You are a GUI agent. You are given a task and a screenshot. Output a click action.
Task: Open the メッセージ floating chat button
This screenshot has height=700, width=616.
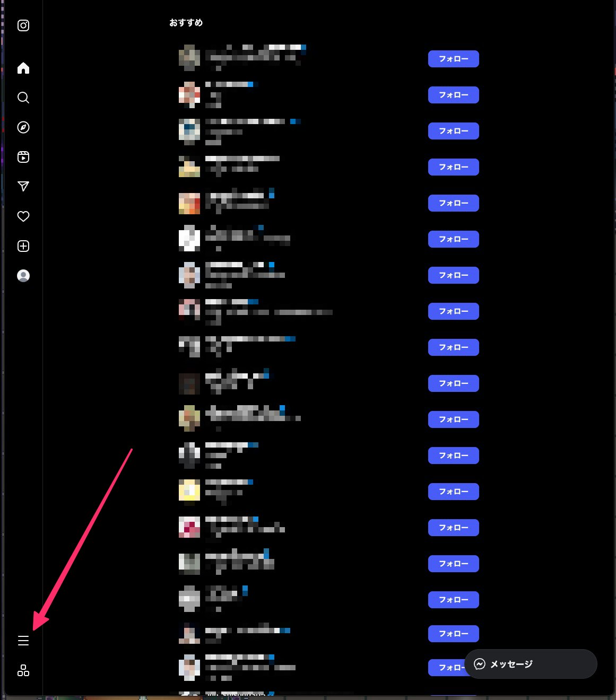pos(531,664)
